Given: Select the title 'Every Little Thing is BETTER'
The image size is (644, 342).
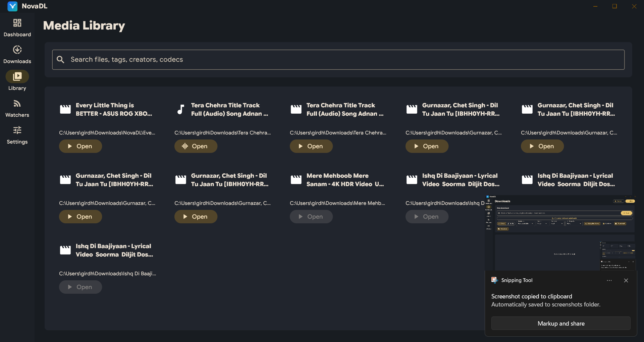Looking at the screenshot, I should pyautogui.click(x=114, y=109).
